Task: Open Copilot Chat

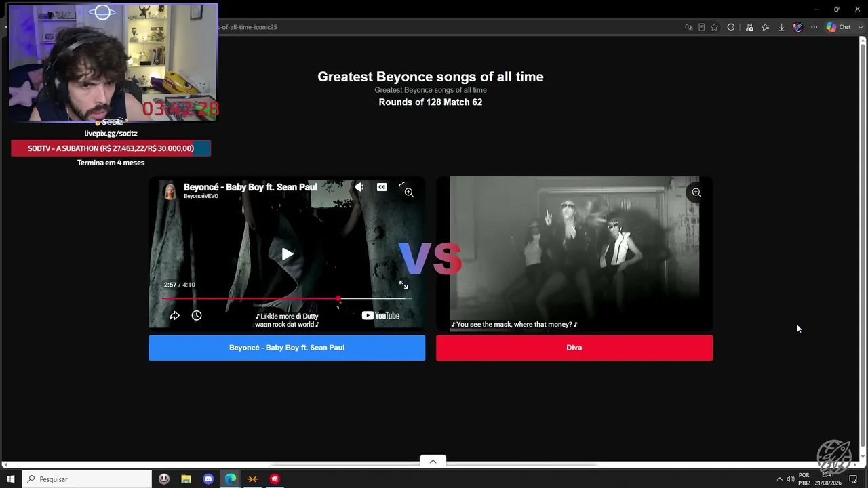Action: [839, 27]
